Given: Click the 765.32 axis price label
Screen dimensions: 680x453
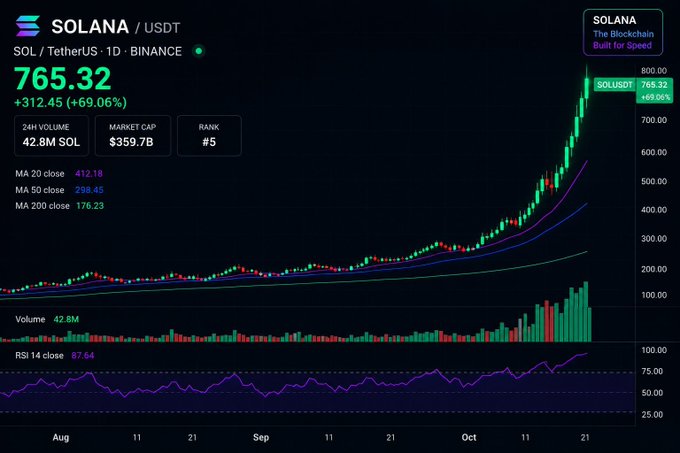Looking at the screenshot, I should (x=654, y=85).
